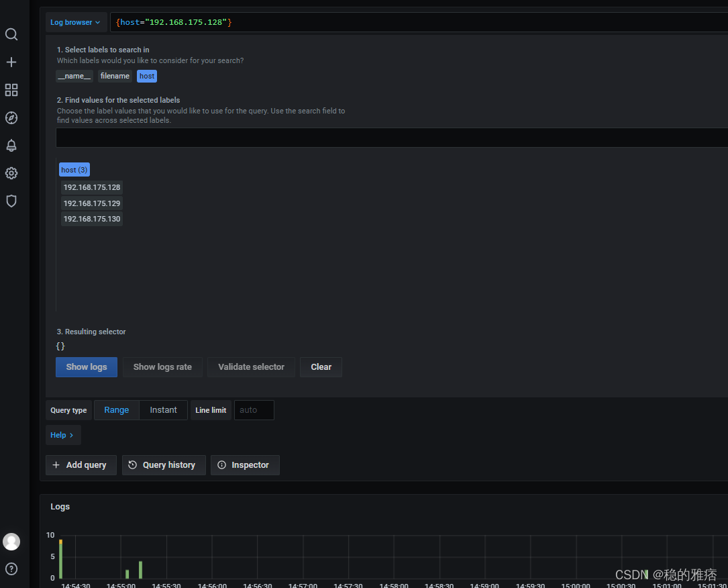Click the host (3) values header
This screenshot has height=588, width=728.
pyautogui.click(x=74, y=170)
